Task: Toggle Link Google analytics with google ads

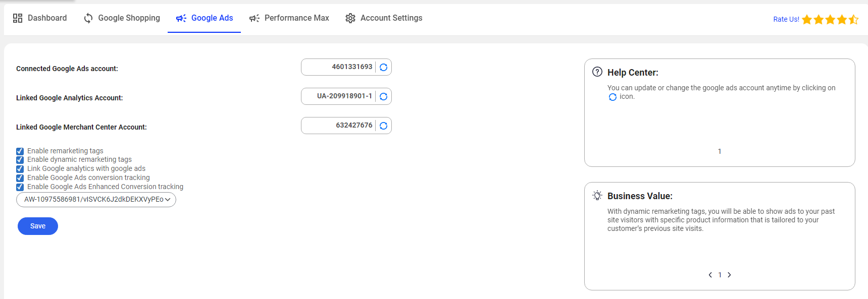Action: pos(20,169)
